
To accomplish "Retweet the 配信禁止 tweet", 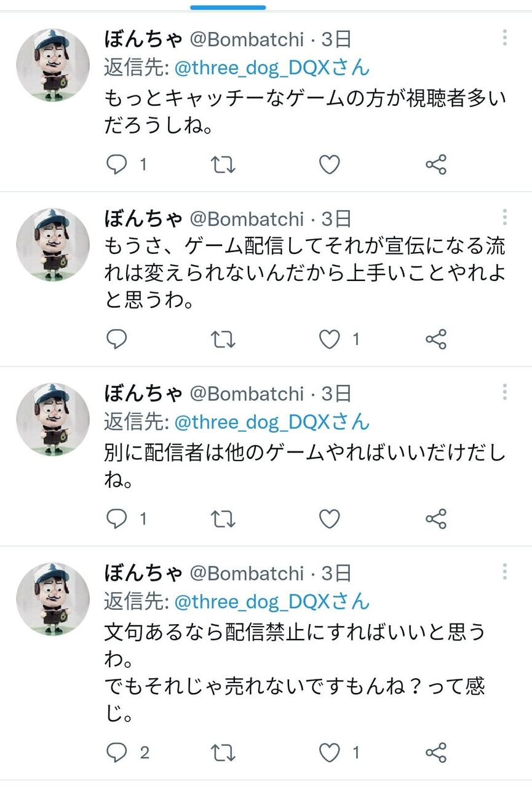I will point(223,752).
